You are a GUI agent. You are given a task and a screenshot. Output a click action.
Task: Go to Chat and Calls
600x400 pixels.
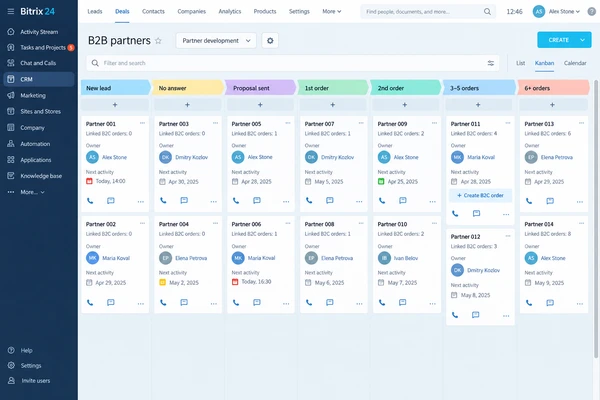tap(39, 63)
